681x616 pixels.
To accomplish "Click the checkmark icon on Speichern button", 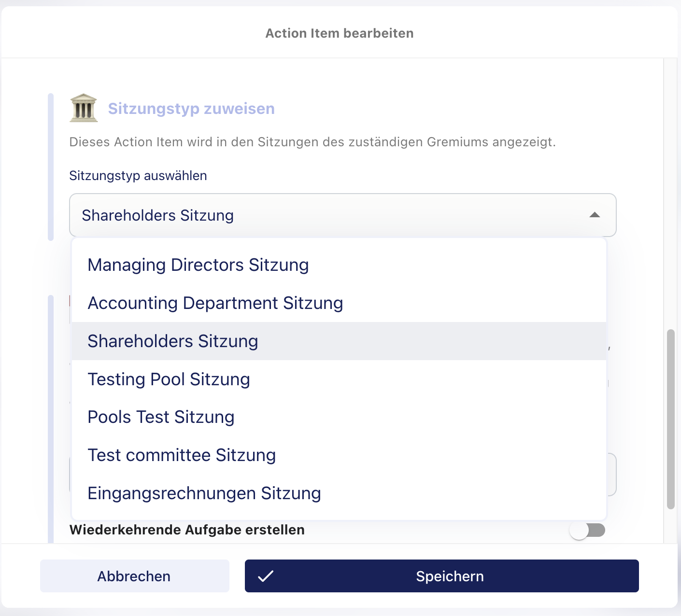I will pos(266,576).
